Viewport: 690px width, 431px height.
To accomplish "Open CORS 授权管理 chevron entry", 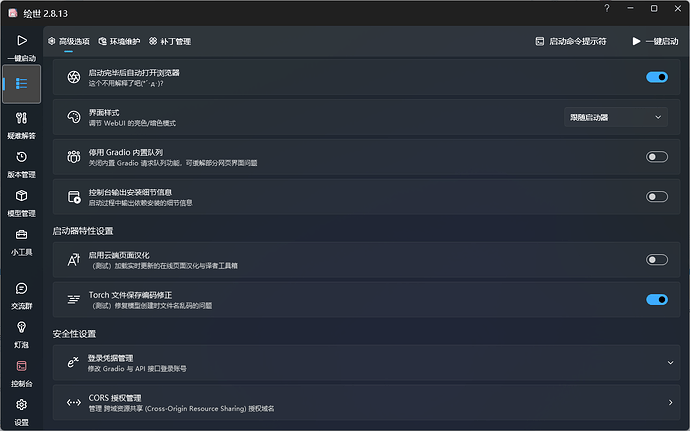I will pyautogui.click(x=367, y=402).
